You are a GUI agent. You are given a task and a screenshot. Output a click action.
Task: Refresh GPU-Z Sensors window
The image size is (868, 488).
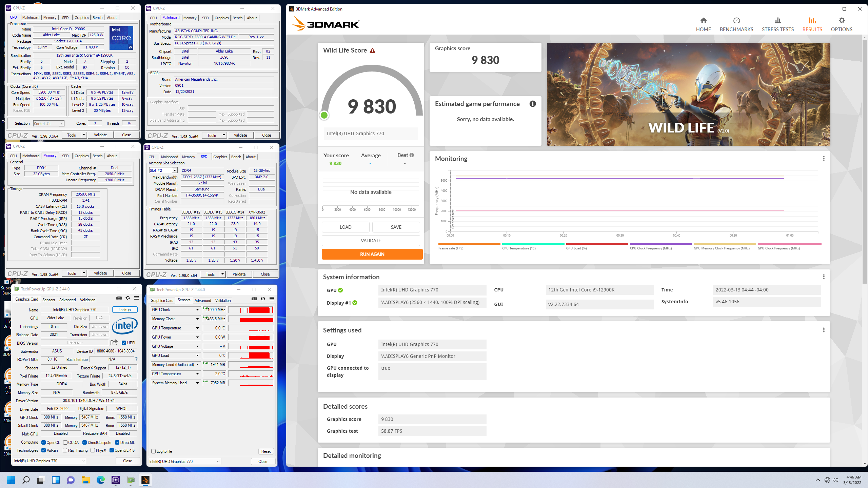[x=263, y=299]
